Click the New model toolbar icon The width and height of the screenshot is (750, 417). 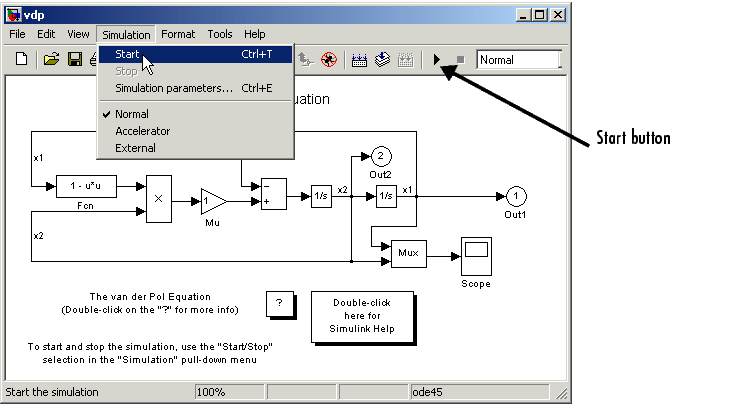(x=21, y=60)
